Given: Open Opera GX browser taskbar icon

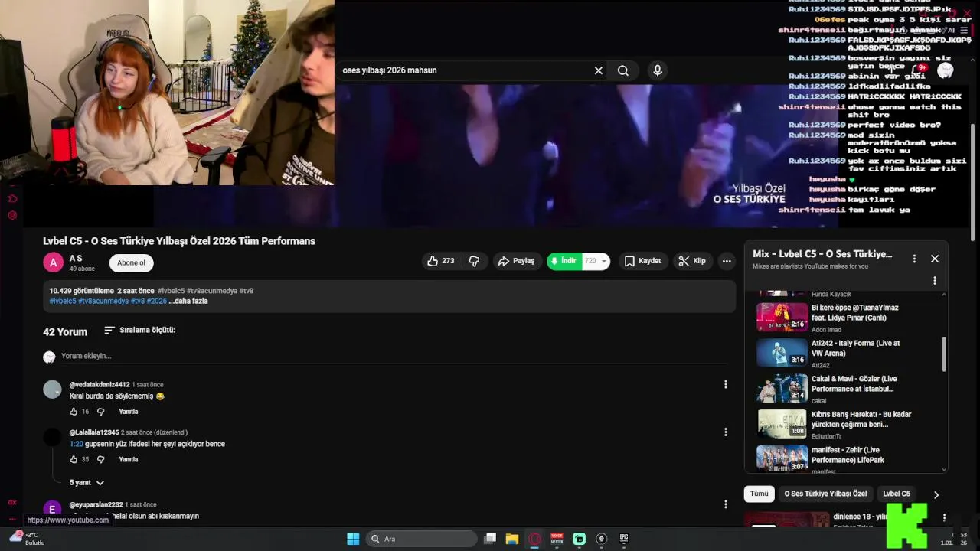Looking at the screenshot, I should [x=534, y=539].
